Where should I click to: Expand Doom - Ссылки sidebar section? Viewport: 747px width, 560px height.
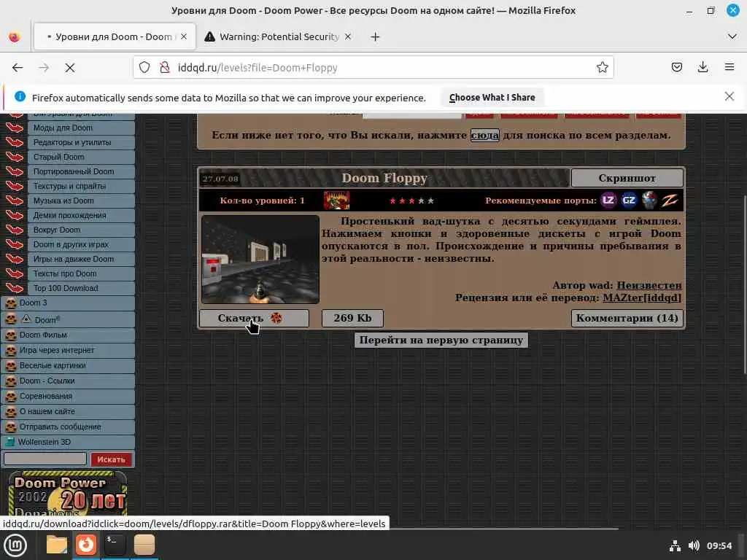point(68,381)
